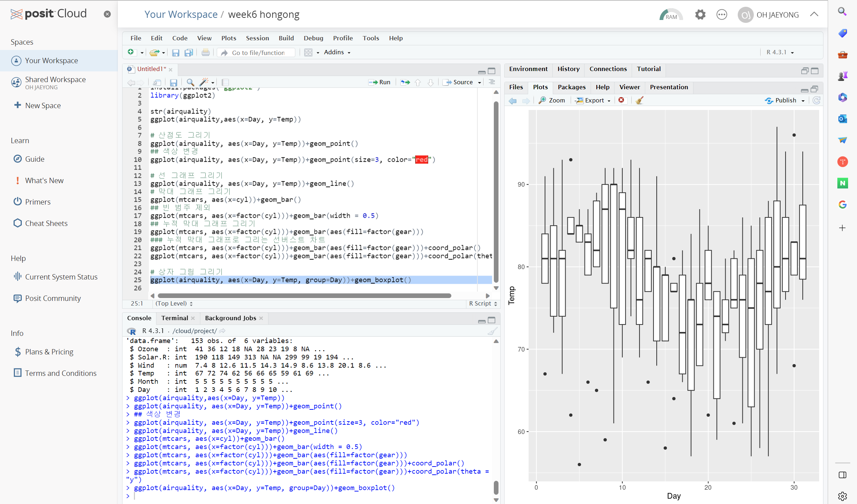
Task: Open find and replace magnifier in the editor
Action: click(190, 82)
